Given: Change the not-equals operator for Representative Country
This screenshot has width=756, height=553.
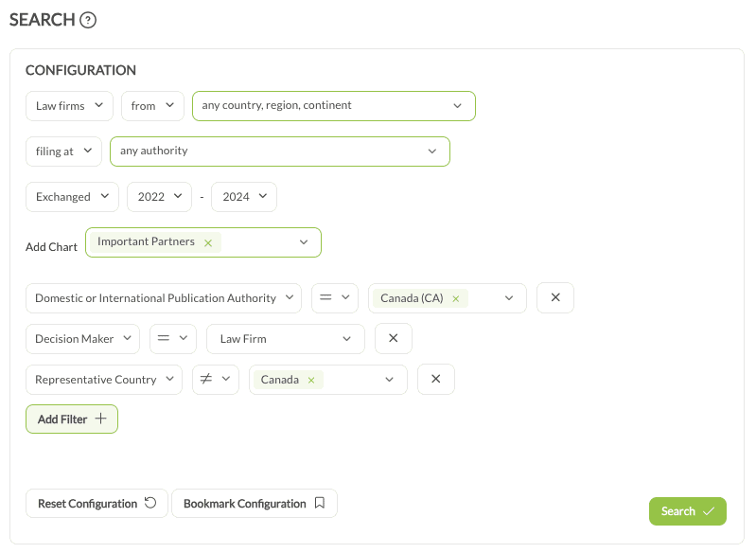Looking at the screenshot, I should pyautogui.click(x=216, y=380).
